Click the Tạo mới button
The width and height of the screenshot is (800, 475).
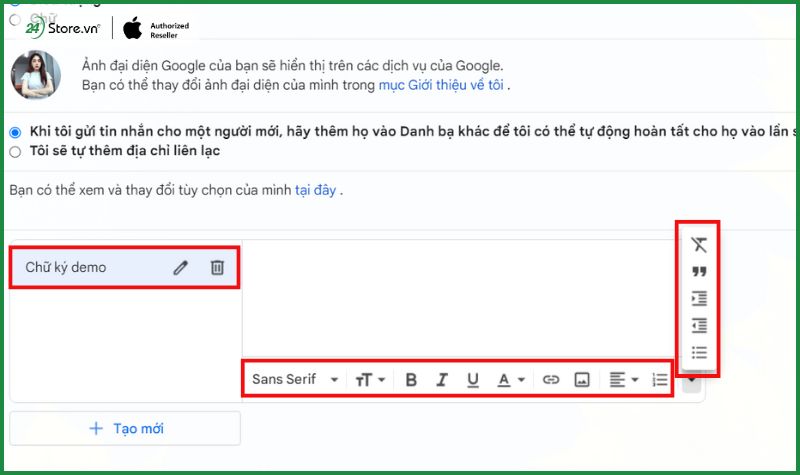(125, 429)
